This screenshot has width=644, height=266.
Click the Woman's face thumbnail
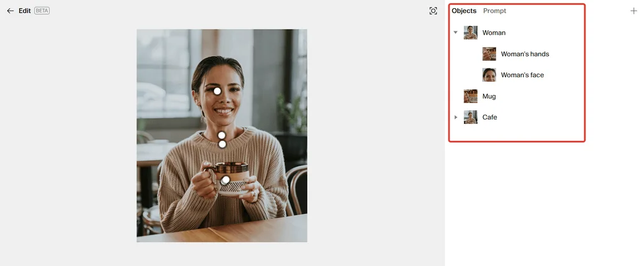click(489, 75)
